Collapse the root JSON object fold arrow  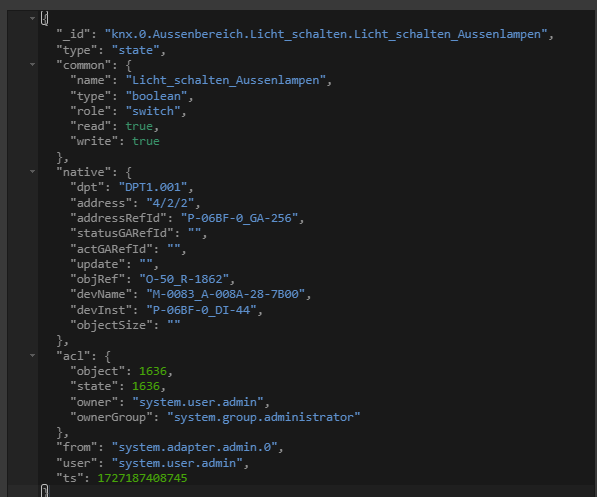point(32,18)
